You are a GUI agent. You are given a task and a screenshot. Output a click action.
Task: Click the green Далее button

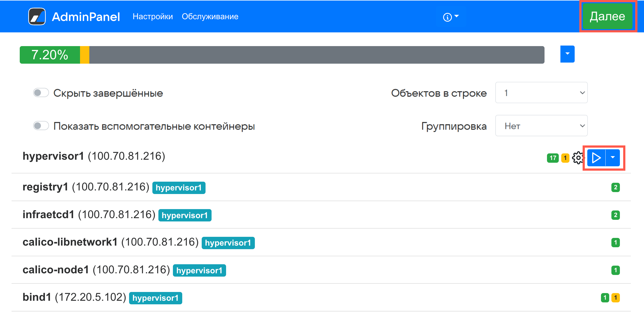(x=607, y=16)
